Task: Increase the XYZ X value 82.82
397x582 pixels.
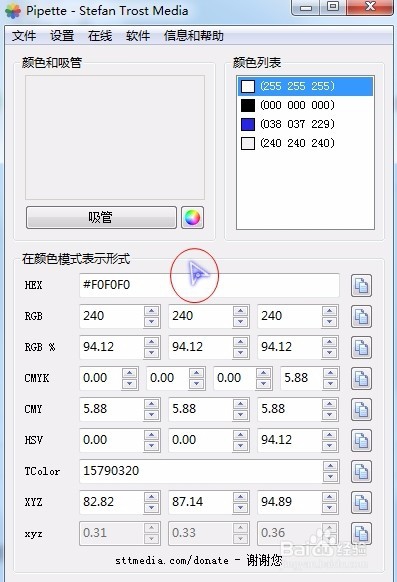Action: click(151, 497)
